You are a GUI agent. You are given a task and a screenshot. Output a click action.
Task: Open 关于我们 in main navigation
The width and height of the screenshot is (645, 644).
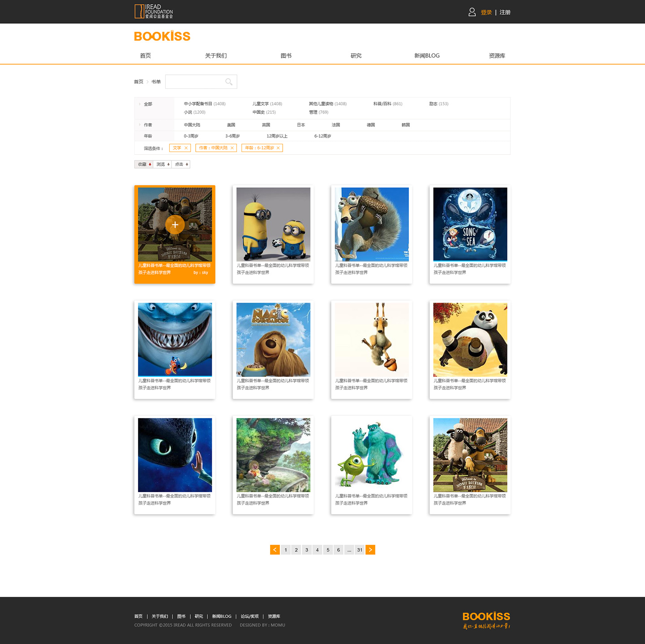click(x=216, y=56)
